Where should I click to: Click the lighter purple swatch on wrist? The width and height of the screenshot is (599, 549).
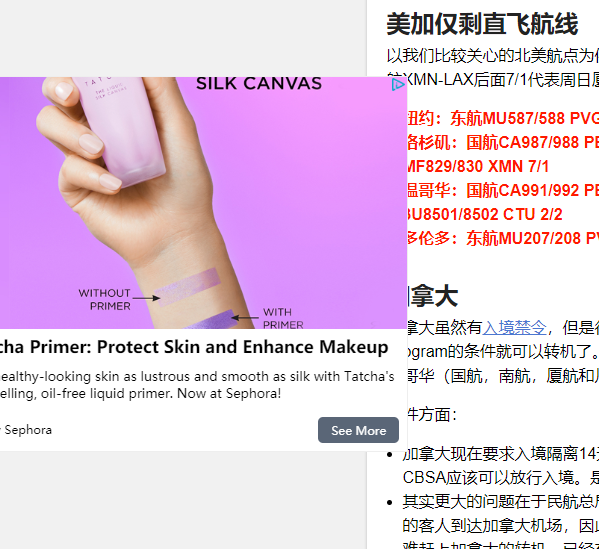pyautogui.click(x=188, y=287)
